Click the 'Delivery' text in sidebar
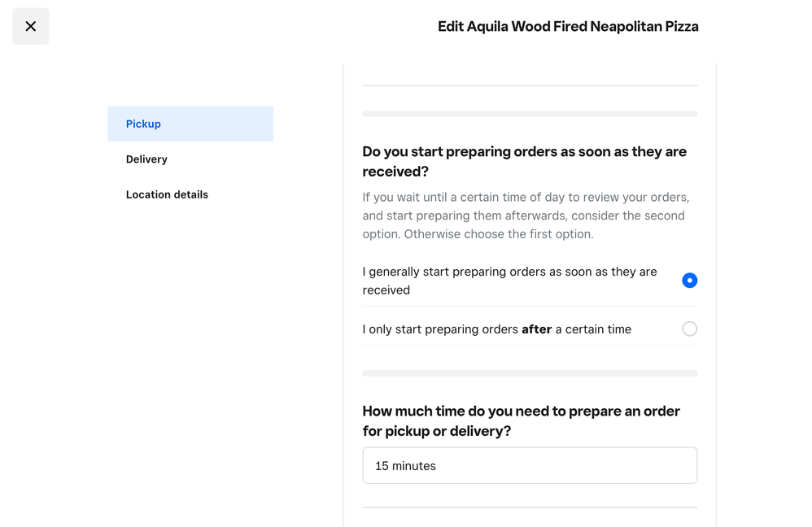 pos(146,159)
